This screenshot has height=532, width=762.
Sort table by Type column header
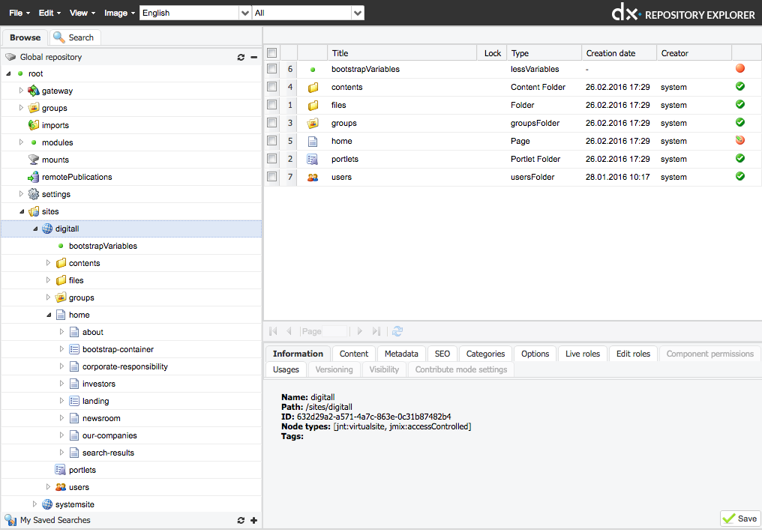pyautogui.click(x=544, y=53)
